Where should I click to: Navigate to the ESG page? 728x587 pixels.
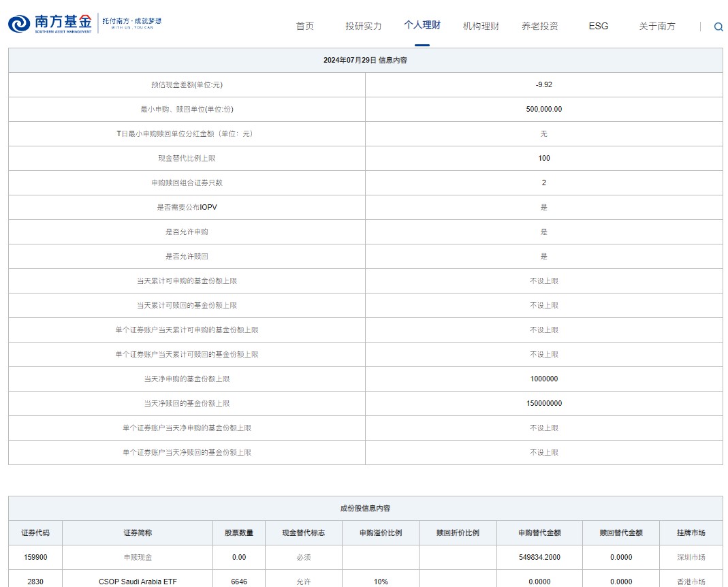(x=598, y=27)
